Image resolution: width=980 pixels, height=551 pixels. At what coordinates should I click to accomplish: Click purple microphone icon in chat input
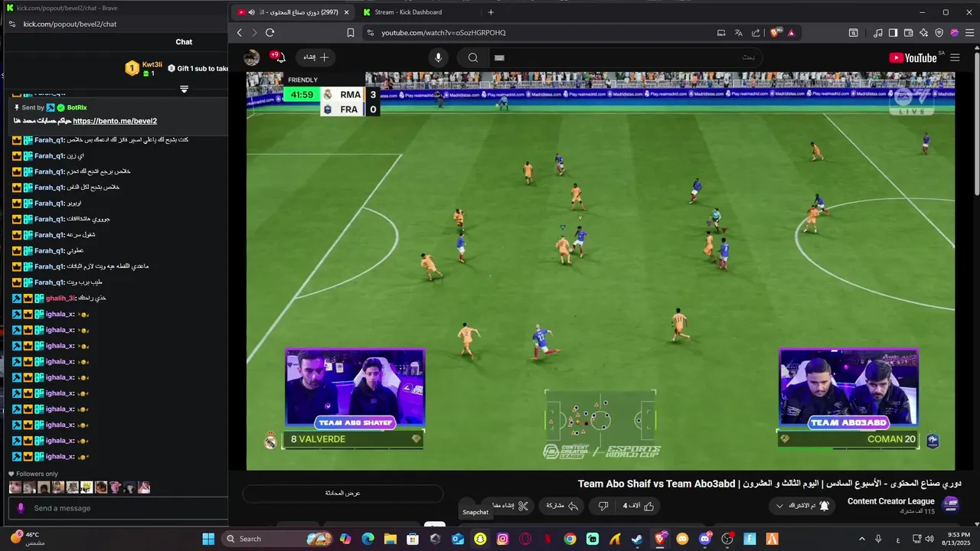[x=21, y=508]
